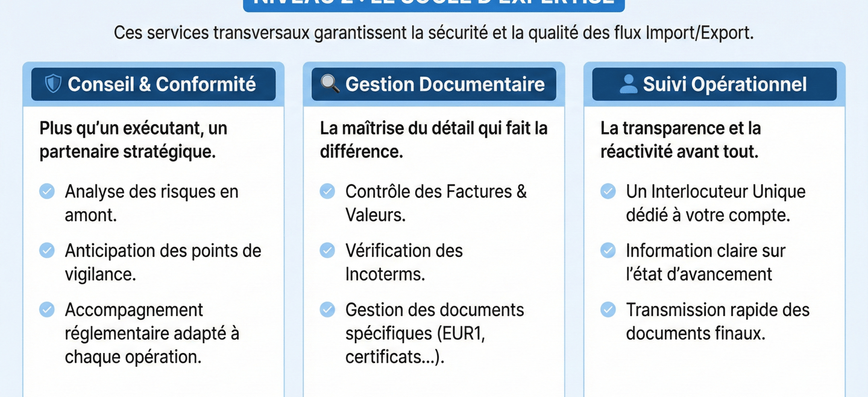Select the Conseil & Conformité header
This screenshot has width=868, height=397.
pyautogui.click(x=161, y=84)
